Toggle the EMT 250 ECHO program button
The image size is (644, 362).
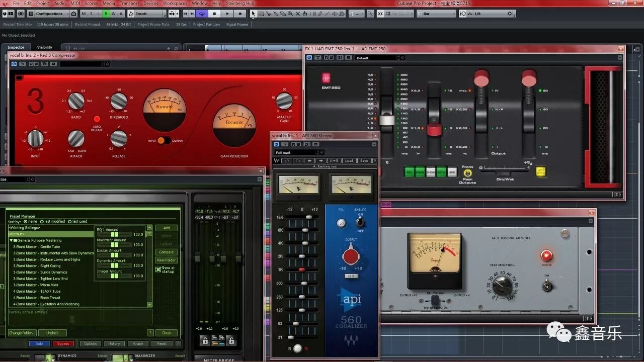tap(441, 172)
